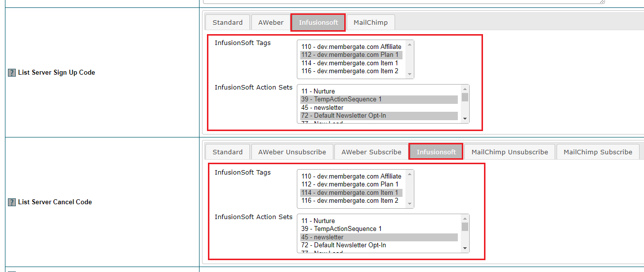644x272 pixels.
Task: Switch to AWeber tab in Sign Up Code
Action: [271, 22]
